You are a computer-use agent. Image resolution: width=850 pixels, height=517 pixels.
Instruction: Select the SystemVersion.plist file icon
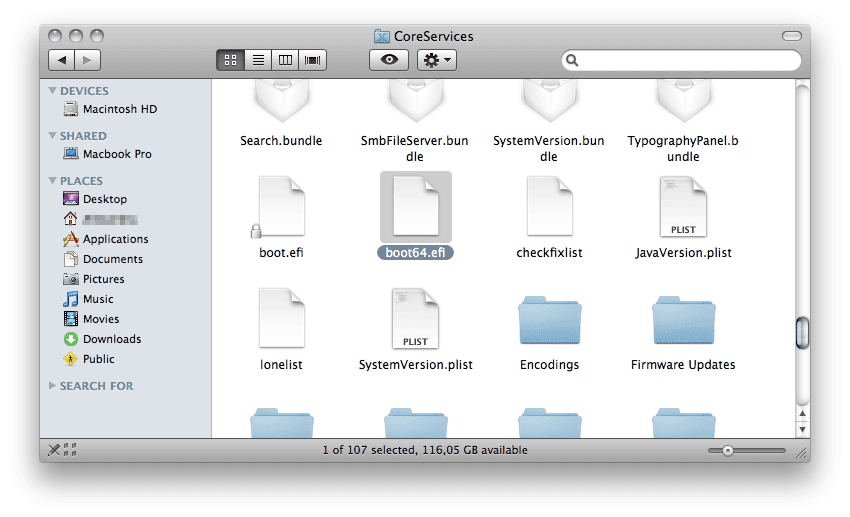pyautogui.click(x=415, y=318)
